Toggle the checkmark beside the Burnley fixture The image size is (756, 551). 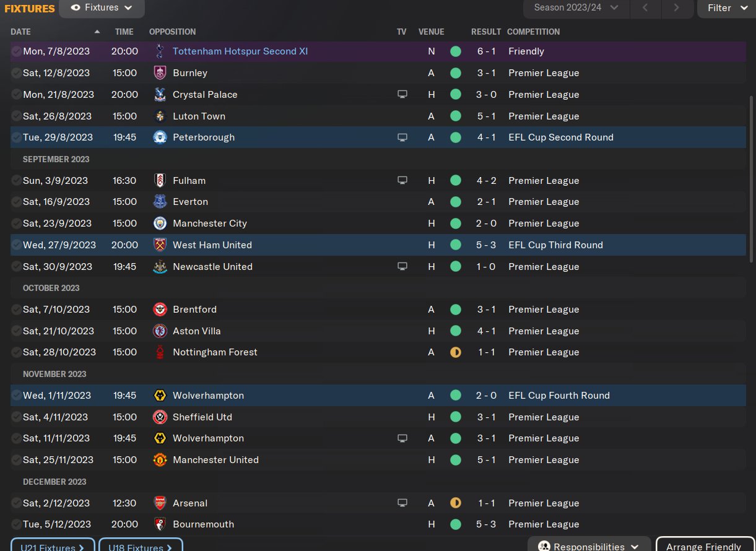(x=16, y=73)
